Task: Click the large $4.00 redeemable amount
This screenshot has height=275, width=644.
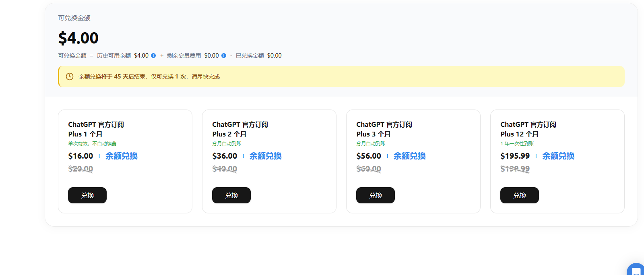Action: point(78,38)
